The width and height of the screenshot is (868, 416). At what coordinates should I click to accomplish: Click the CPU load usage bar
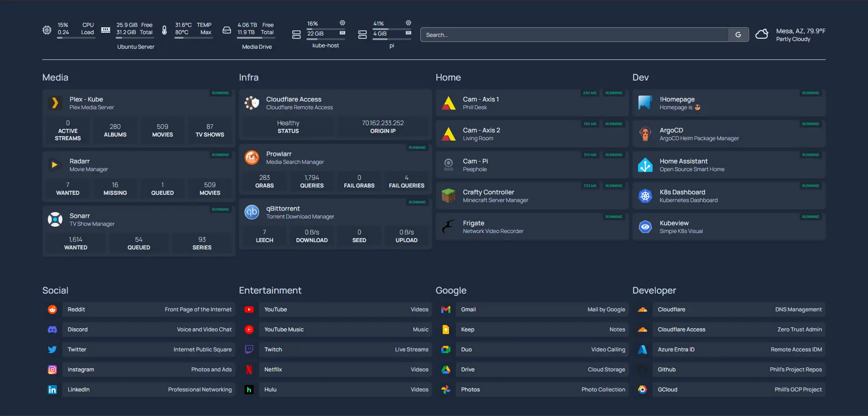click(x=76, y=38)
